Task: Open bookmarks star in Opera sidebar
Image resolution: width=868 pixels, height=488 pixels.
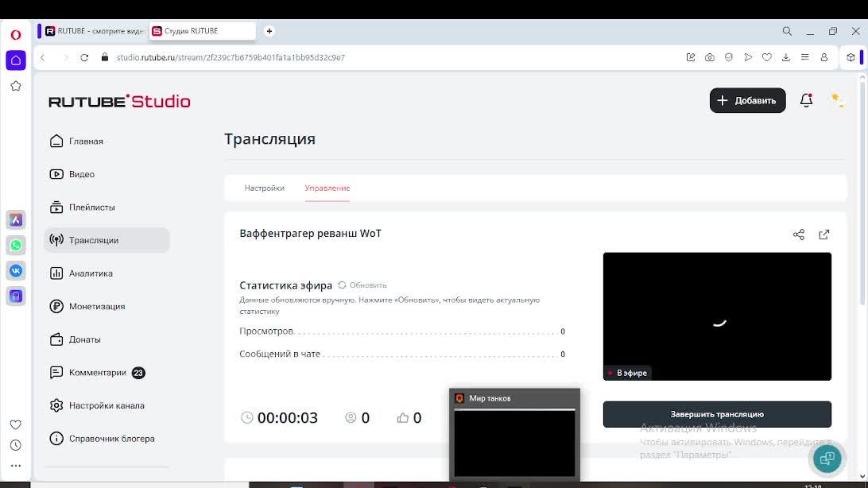Action: point(16,86)
